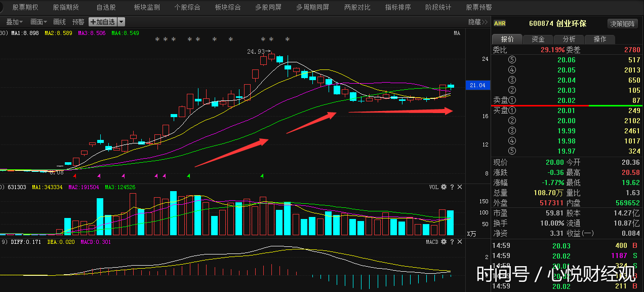The width and height of the screenshot is (644, 292).
Task: Open VOL indicator settings gear
Action: click(444, 187)
